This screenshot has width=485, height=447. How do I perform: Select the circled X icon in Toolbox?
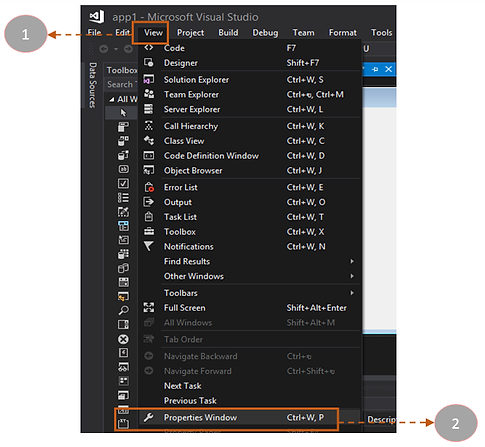pos(123,339)
